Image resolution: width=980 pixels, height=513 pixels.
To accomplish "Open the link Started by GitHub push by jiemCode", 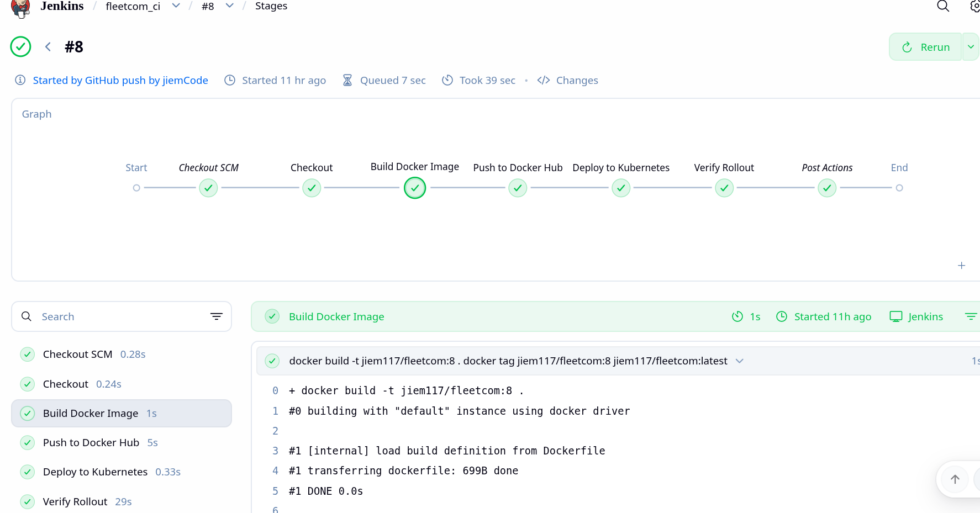I will (x=120, y=80).
